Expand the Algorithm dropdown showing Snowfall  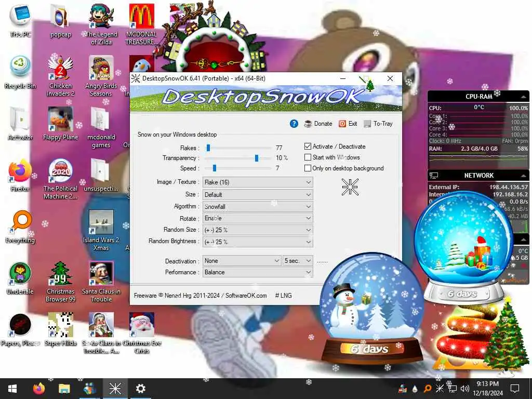tap(258, 206)
